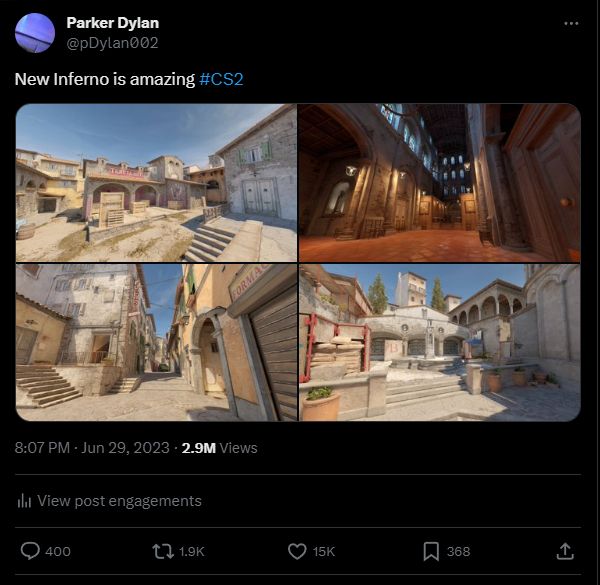Open the fountain plaza screenshot
The height and width of the screenshot is (585, 600).
[440, 342]
